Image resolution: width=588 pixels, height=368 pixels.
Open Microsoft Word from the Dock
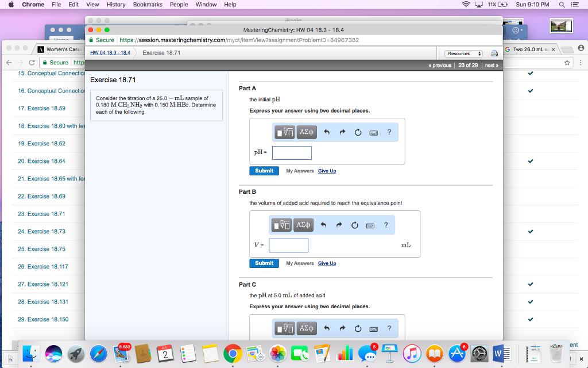tap(501, 354)
